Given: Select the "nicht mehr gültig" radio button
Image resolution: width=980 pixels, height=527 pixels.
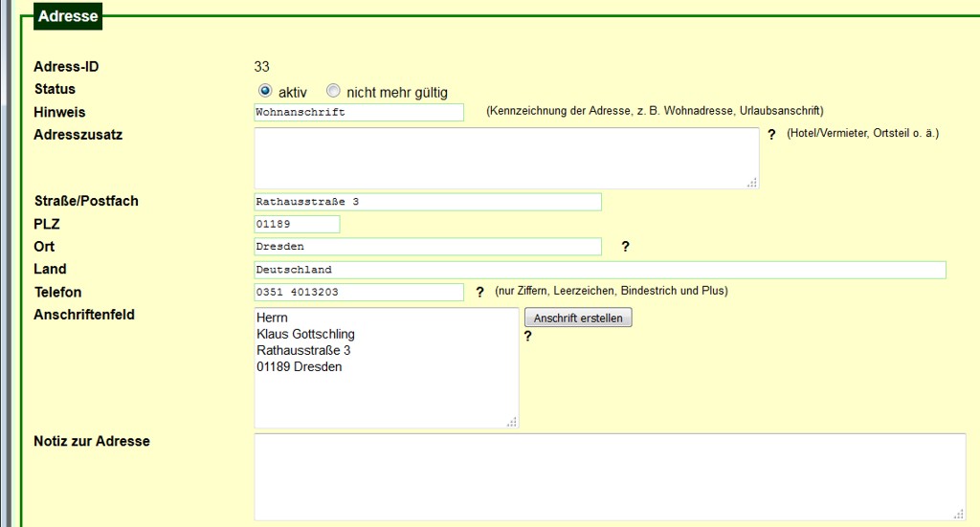Looking at the screenshot, I should coord(333,91).
